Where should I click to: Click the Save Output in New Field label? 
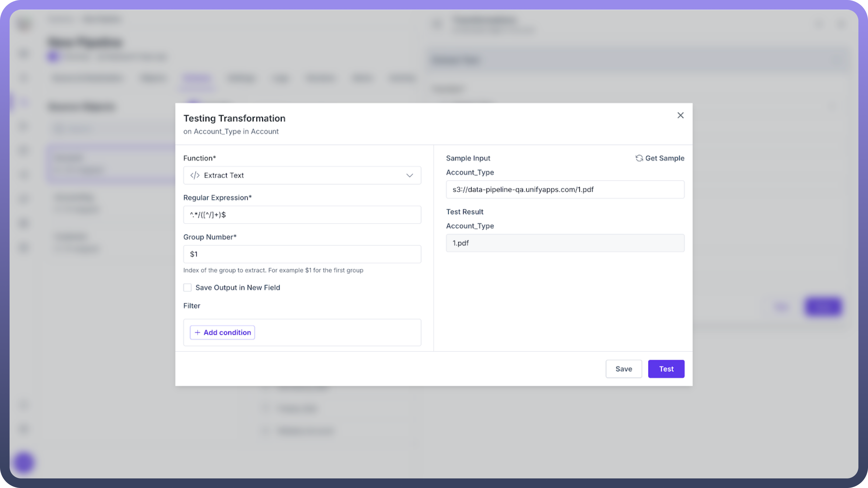(238, 288)
